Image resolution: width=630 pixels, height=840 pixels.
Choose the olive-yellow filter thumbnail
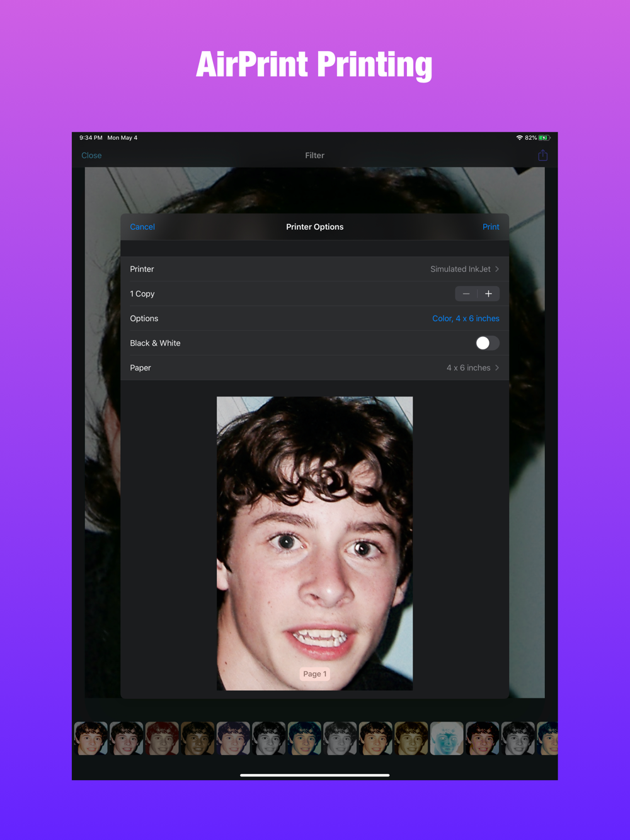click(411, 738)
